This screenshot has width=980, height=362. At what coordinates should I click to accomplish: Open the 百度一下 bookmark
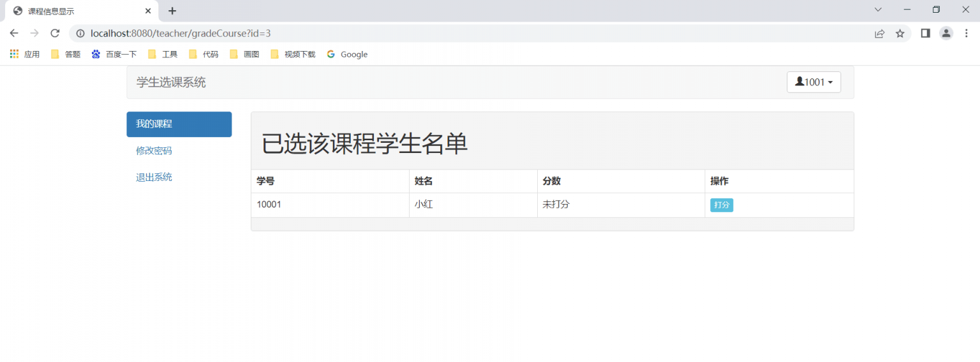(114, 54)
